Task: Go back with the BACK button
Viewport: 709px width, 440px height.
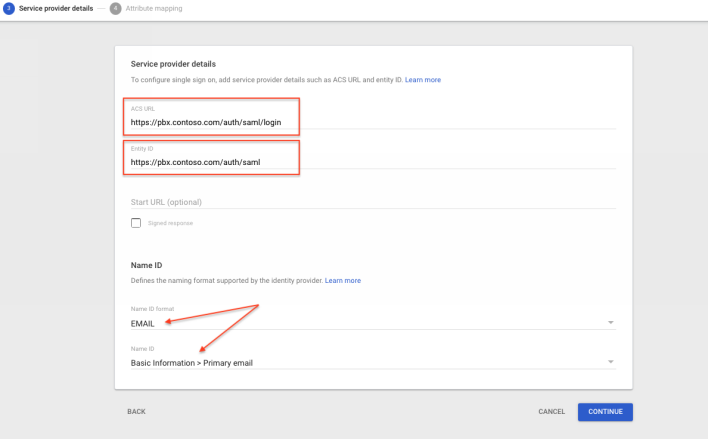Action: coord(136,412)
